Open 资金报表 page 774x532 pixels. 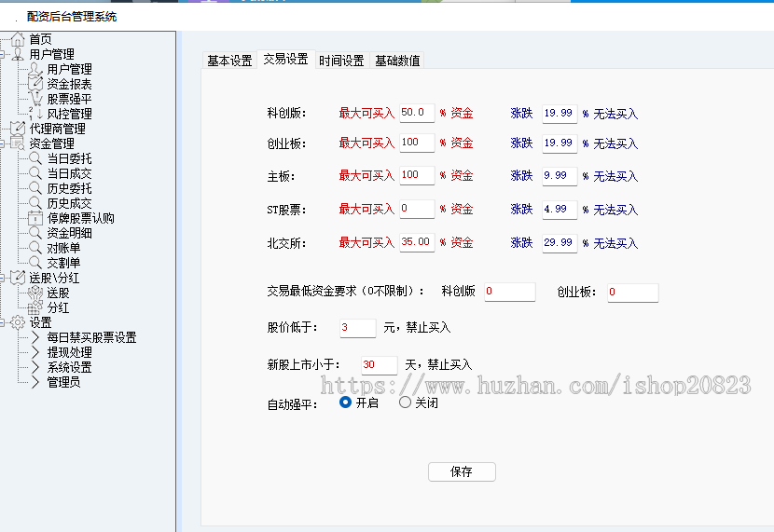coord(69,84)
